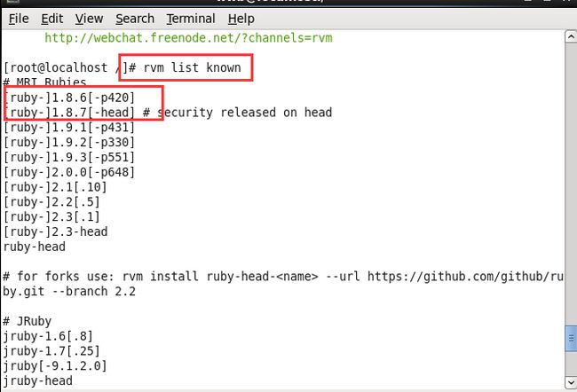This screenshot has width=577, height=392.
Task: Click the scrollbar up arrow
Action: click(x=571, y=36)
